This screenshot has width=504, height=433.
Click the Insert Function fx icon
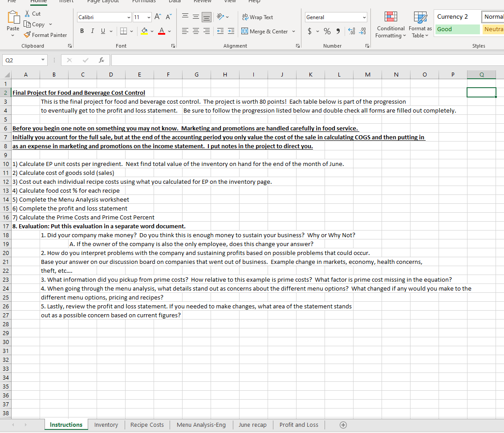(101, 60)
